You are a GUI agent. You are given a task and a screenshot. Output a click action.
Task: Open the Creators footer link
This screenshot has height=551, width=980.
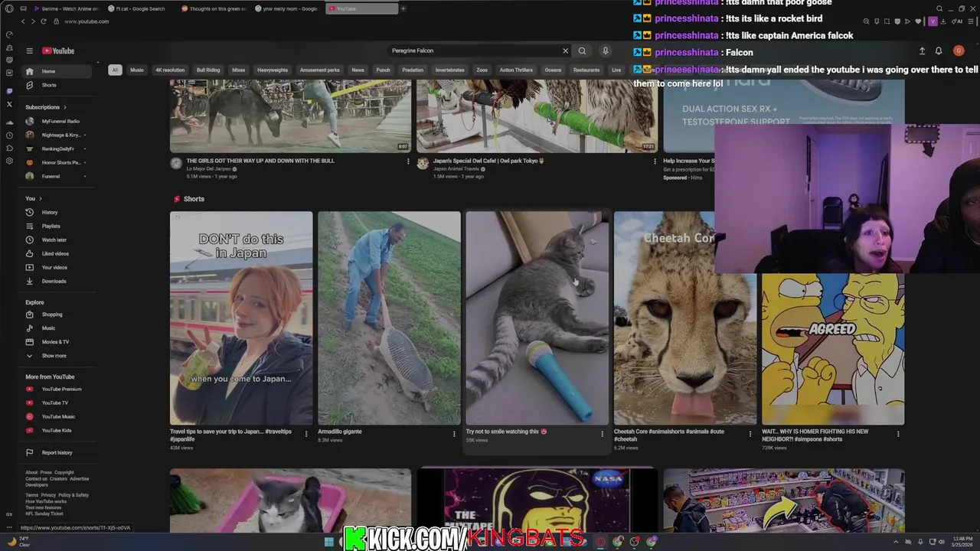coord(58,479)
